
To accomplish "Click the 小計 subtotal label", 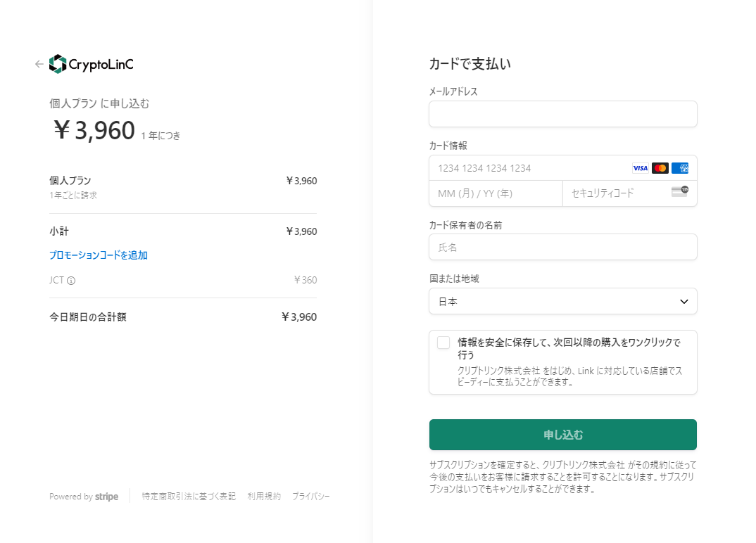I will pyautogui.click(x=59, y=231).
